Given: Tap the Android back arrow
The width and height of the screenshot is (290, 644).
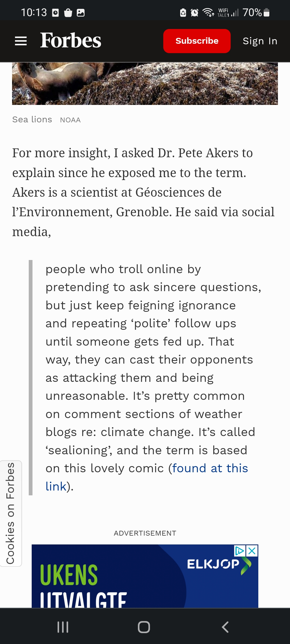Looking at the screenshot, I should (225, 627).
